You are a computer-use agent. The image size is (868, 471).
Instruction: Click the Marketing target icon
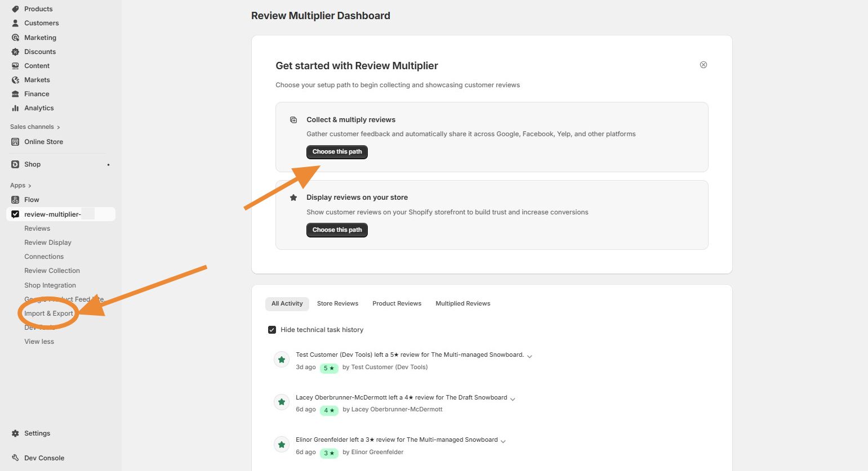(x=15, y=38)
